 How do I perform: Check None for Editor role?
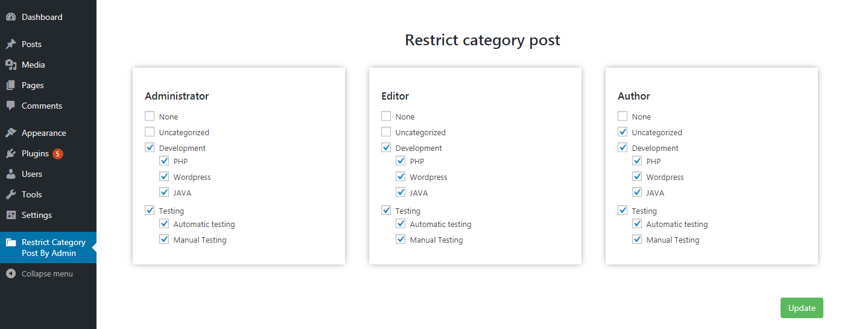click(x=386, y=116)
